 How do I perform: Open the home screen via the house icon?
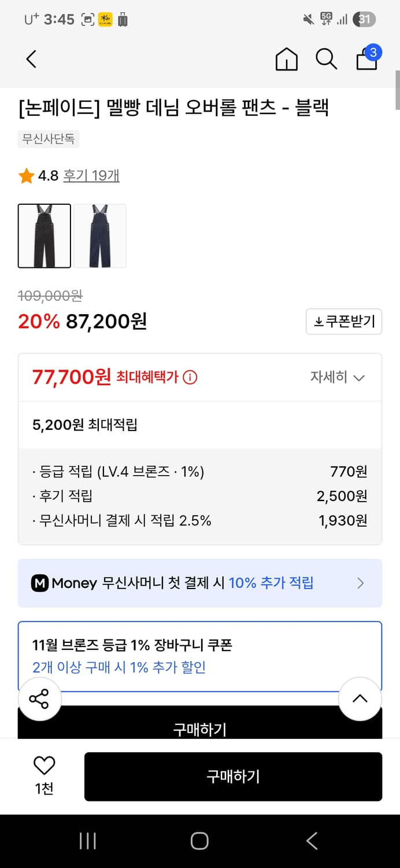coord(286,58)
